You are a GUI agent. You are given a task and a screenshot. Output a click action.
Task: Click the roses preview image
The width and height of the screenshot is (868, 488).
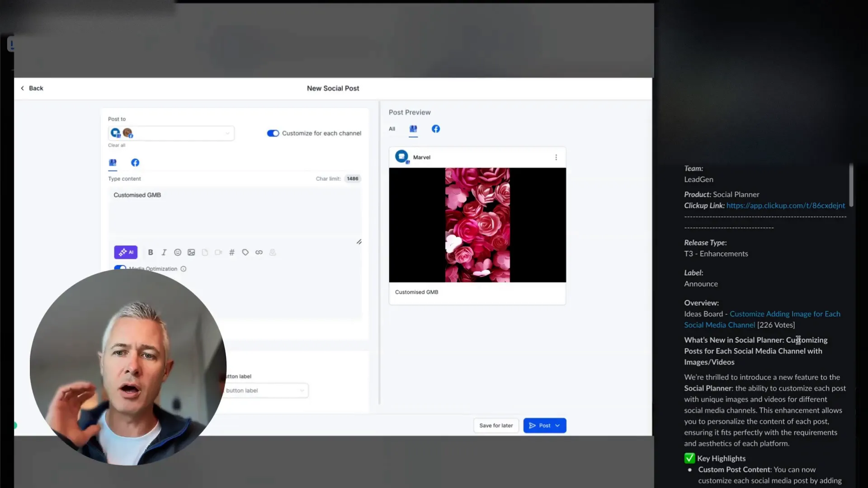[477, 225]
